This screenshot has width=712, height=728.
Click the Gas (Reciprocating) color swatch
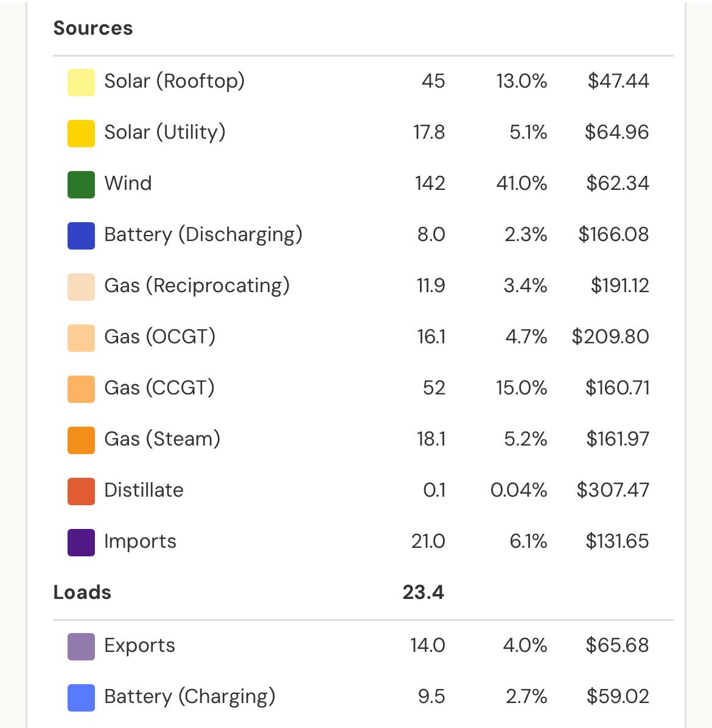tap(81, 287)
